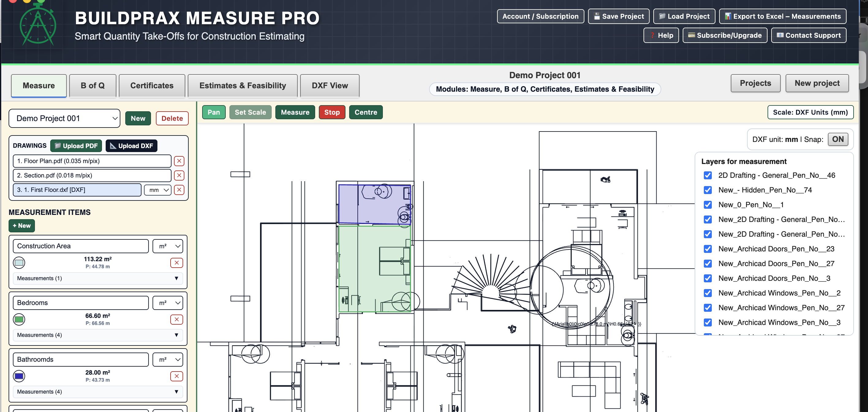Toggle the 2D Drafting - General_Pen_No__46 layer

point(708,175)
